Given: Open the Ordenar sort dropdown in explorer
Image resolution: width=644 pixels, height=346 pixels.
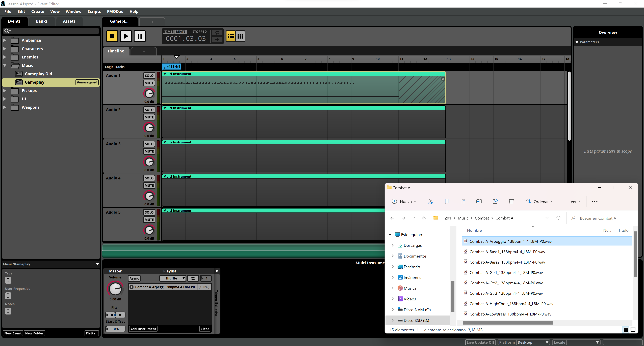Looking at the screenshot, I should 539,201.
